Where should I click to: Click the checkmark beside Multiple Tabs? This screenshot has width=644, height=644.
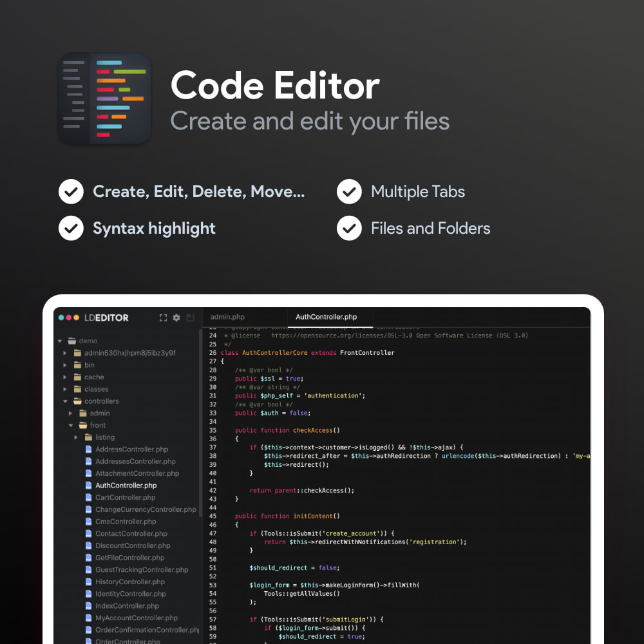point(349,191)
